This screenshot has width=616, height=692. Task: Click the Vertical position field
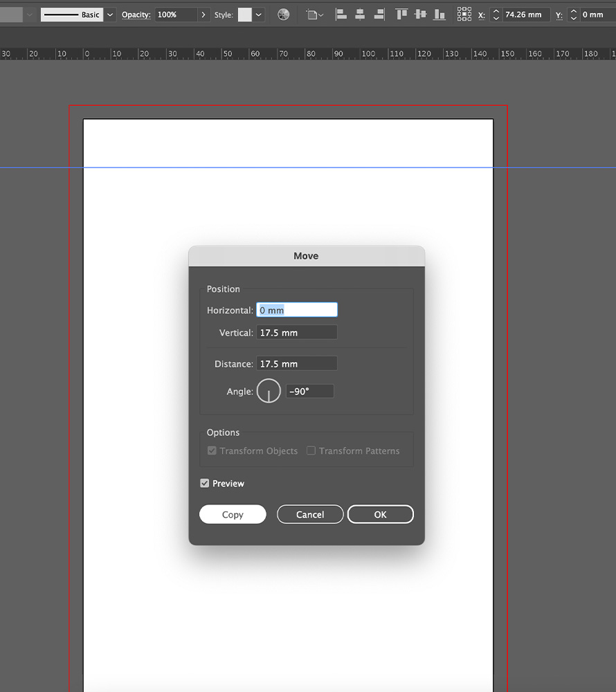coord(297,332)
